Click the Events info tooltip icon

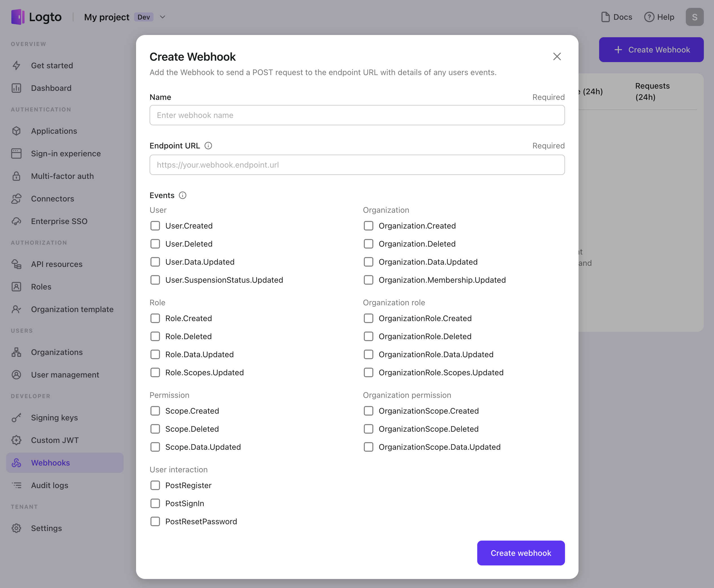pyautogui.click(x=182, y=194)
